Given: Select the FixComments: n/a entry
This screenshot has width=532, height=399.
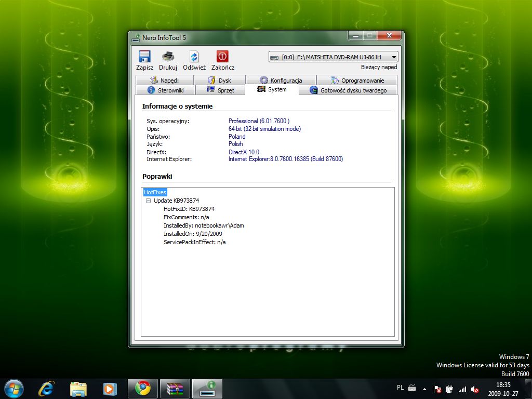Looking at the screenshot, I should (x=187, y=217).
